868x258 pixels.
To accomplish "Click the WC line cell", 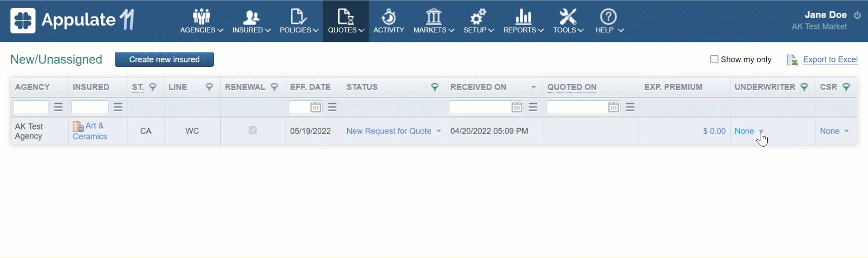I will tap(192, 131).
